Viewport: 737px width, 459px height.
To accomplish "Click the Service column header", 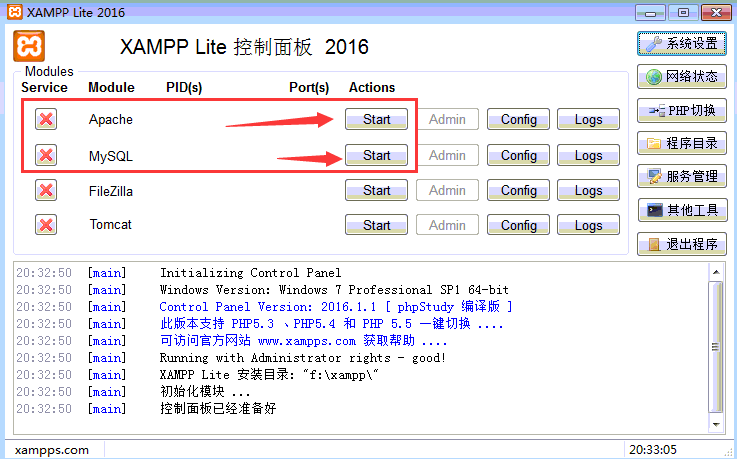I will point(44,87).
